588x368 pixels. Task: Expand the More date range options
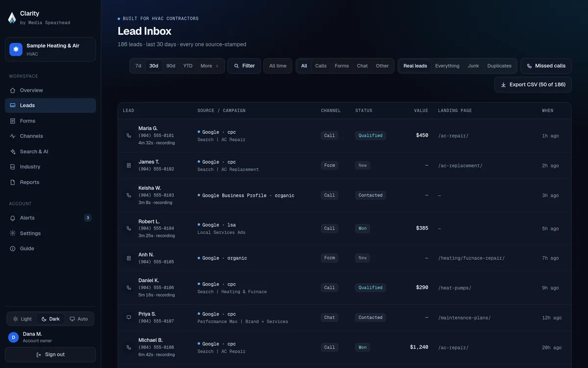[210, 66]
